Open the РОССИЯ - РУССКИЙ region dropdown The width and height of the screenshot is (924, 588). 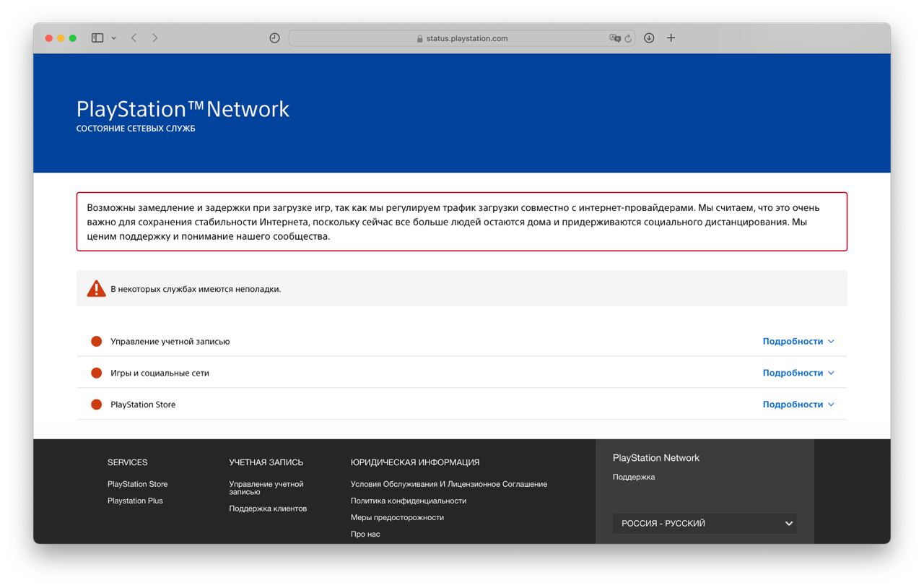click(x=705, y=523)
